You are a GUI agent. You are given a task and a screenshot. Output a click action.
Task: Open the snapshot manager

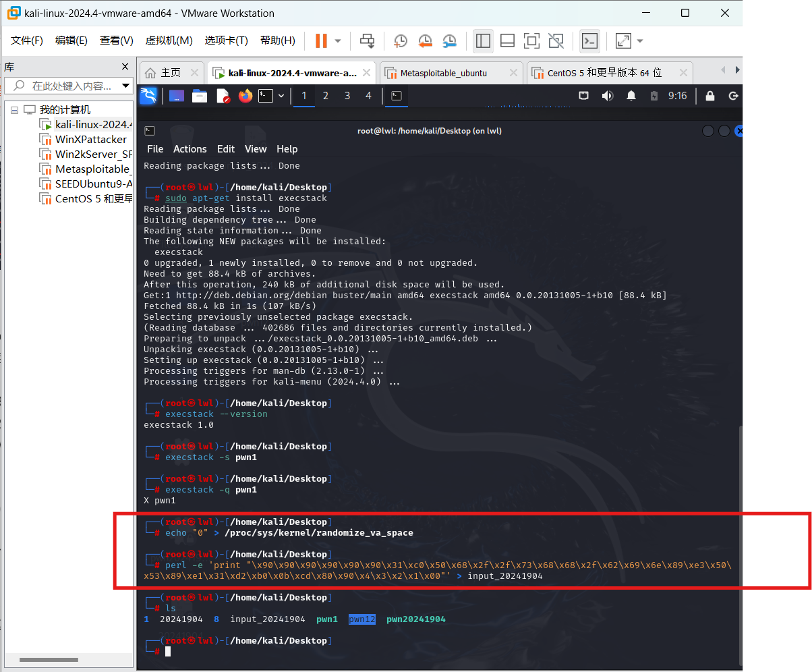click(x=450, y=40)
